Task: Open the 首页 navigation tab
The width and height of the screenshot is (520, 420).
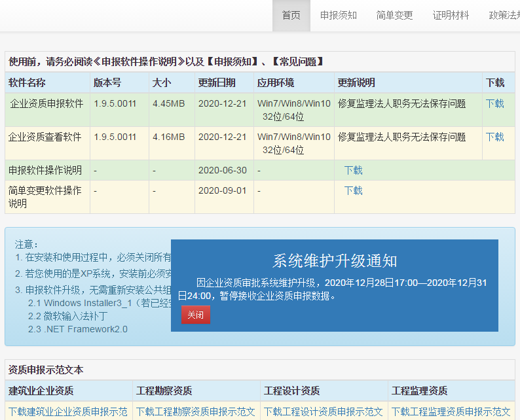Action: click(291, 16)
